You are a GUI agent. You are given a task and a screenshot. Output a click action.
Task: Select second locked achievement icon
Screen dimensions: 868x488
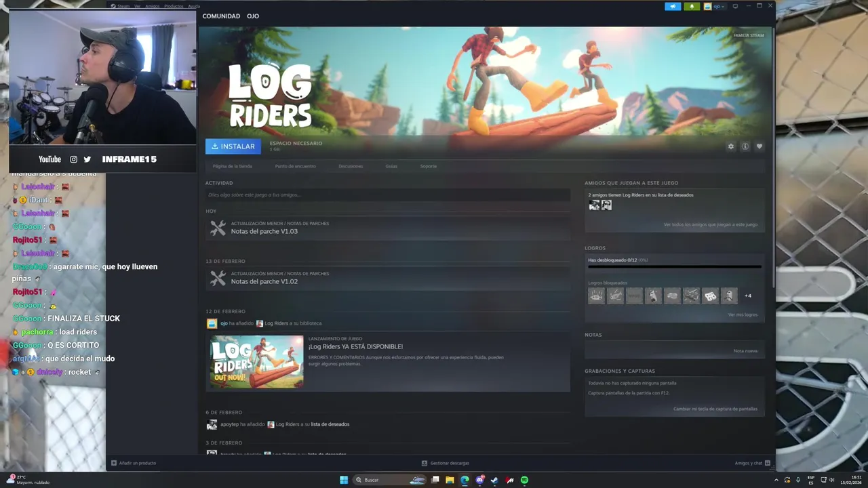615,296
